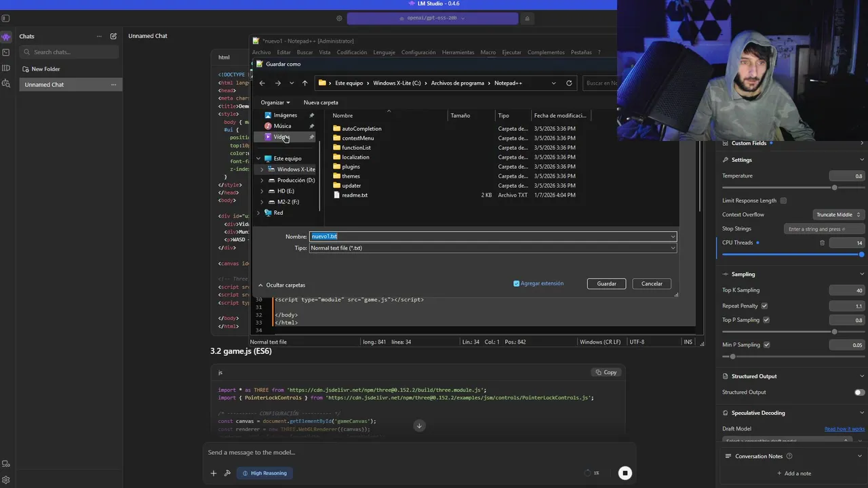Go forward in the Guardar como dialog

click(277, 83)
